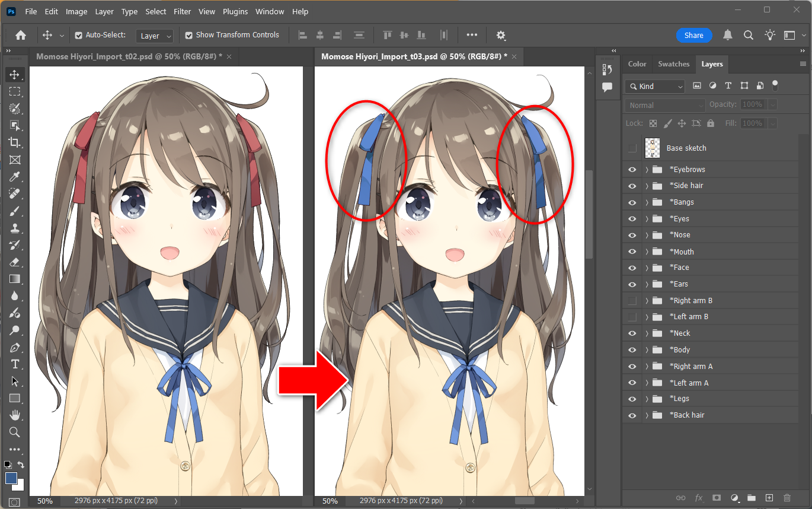
Task: Uncheck the Auto-Select checkbox
Action: (x=79, y=36)
